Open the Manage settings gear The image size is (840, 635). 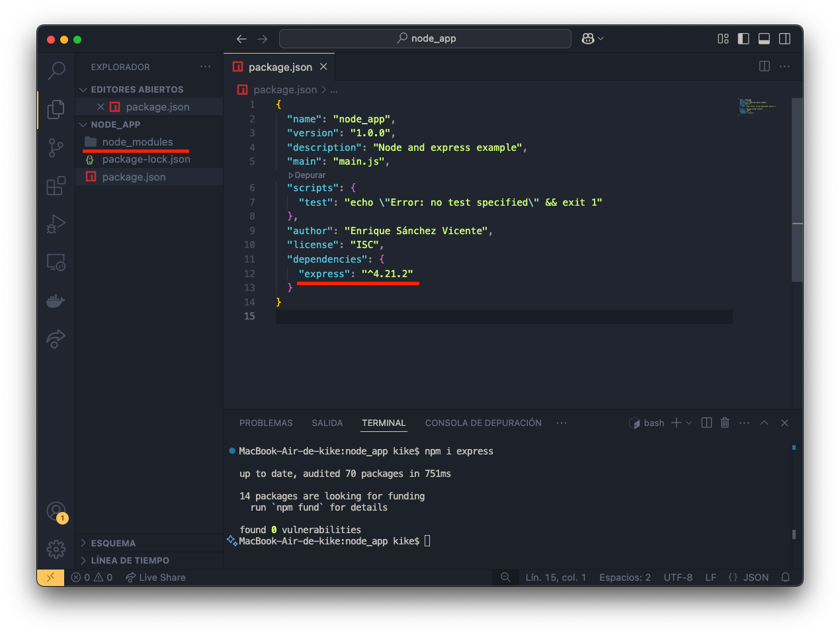tap(56, 549)
